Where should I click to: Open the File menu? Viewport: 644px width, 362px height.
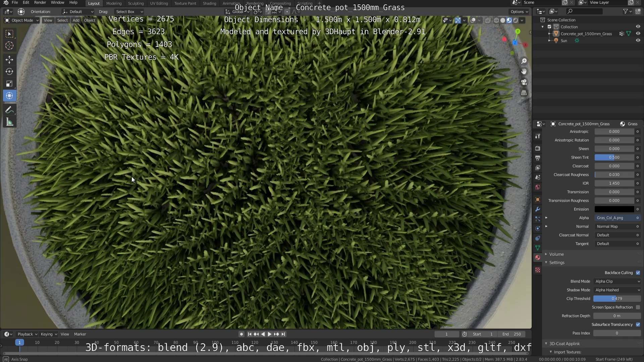[15, 3]
